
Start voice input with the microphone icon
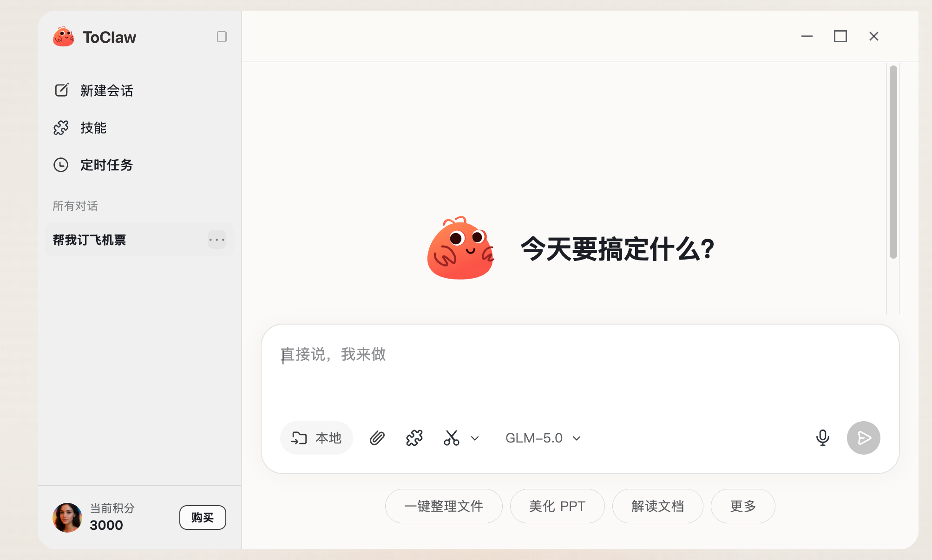(823, 438)
